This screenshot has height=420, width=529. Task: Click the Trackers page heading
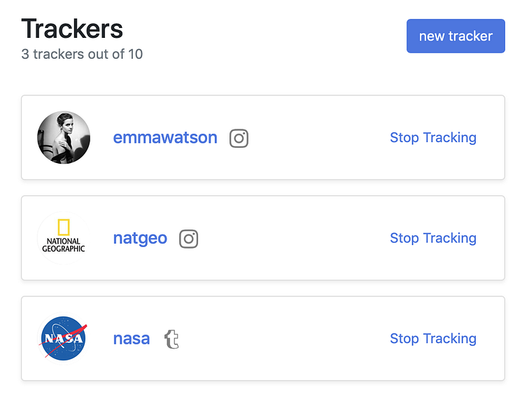tap(72, 29)
